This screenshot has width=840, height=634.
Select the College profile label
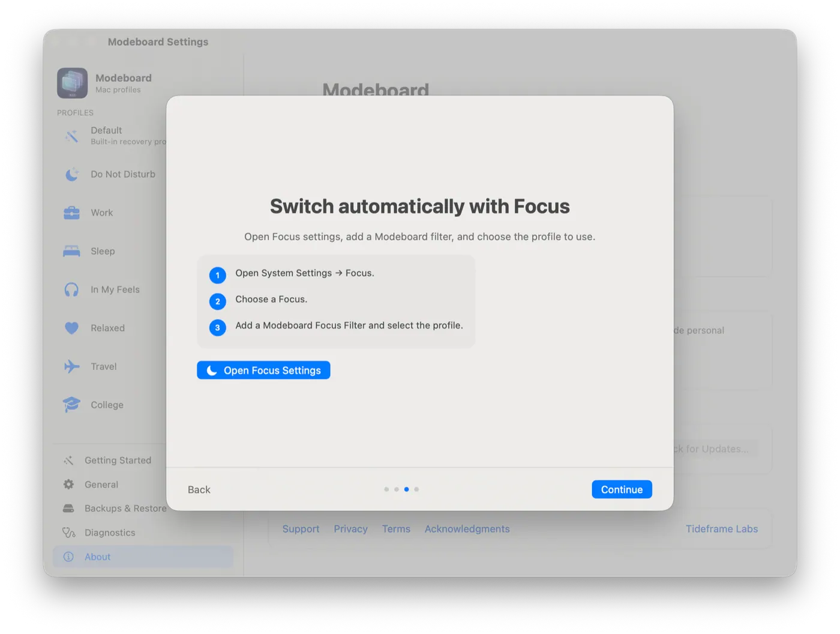click(x=107, y=405)
